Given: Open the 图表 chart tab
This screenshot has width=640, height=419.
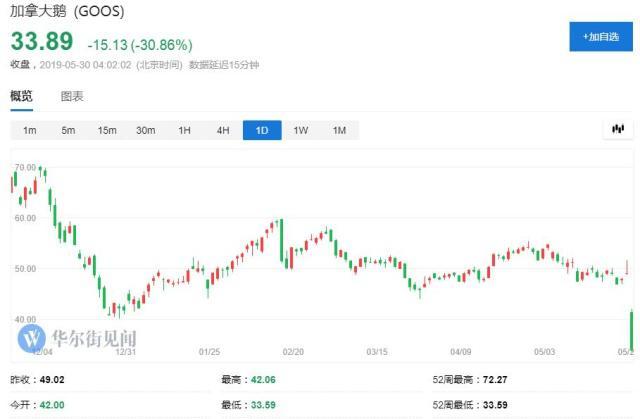Looking at the screenshot, I should 72,96.
